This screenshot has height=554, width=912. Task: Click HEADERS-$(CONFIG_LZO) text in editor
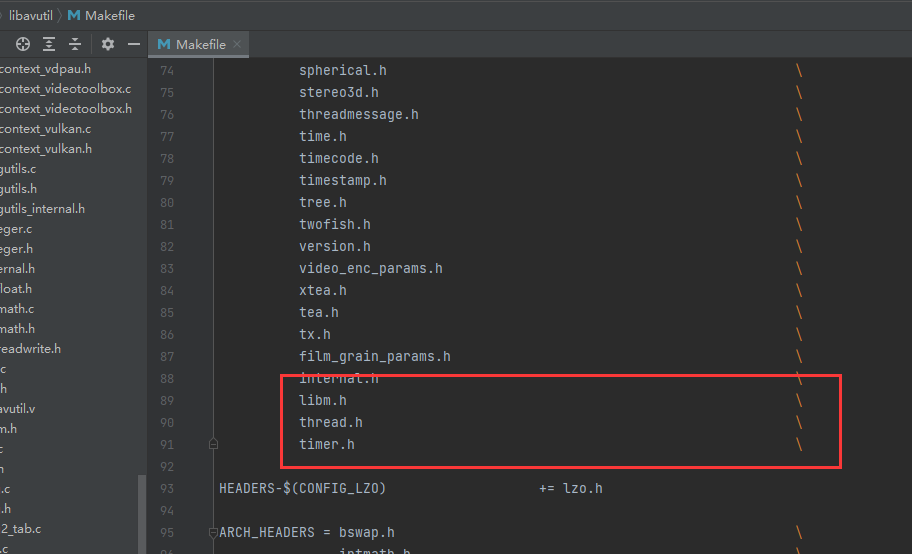click(x=301, y=488)
